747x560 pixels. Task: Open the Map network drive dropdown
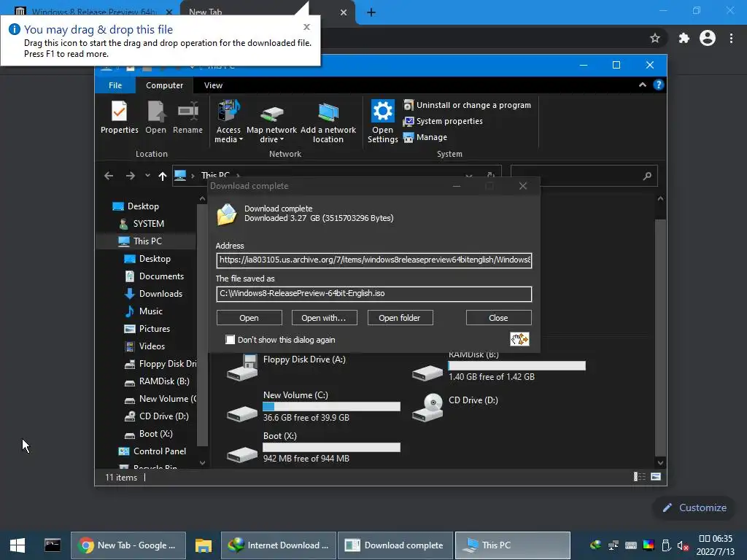(x=271, y=122)
